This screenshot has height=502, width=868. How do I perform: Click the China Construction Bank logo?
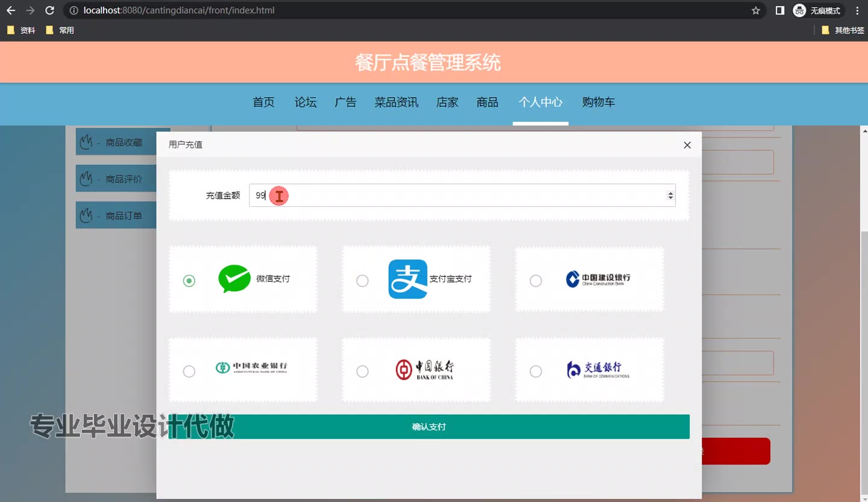click(598, 279)
